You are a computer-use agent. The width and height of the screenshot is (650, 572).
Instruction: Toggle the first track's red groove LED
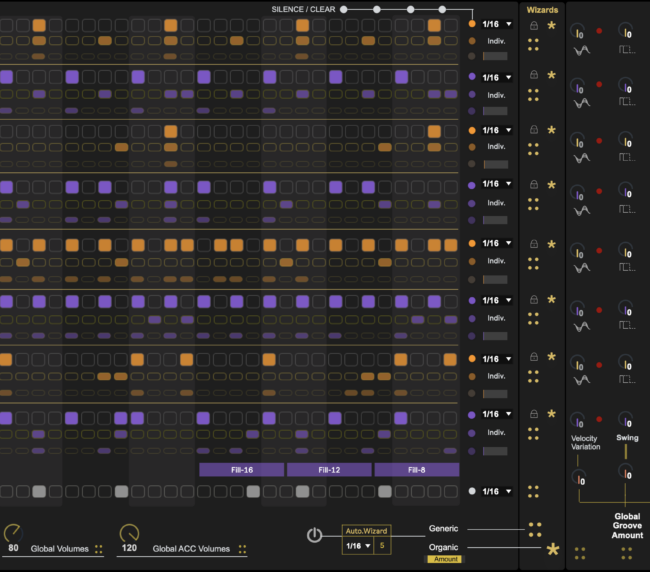tap(600, 31)
